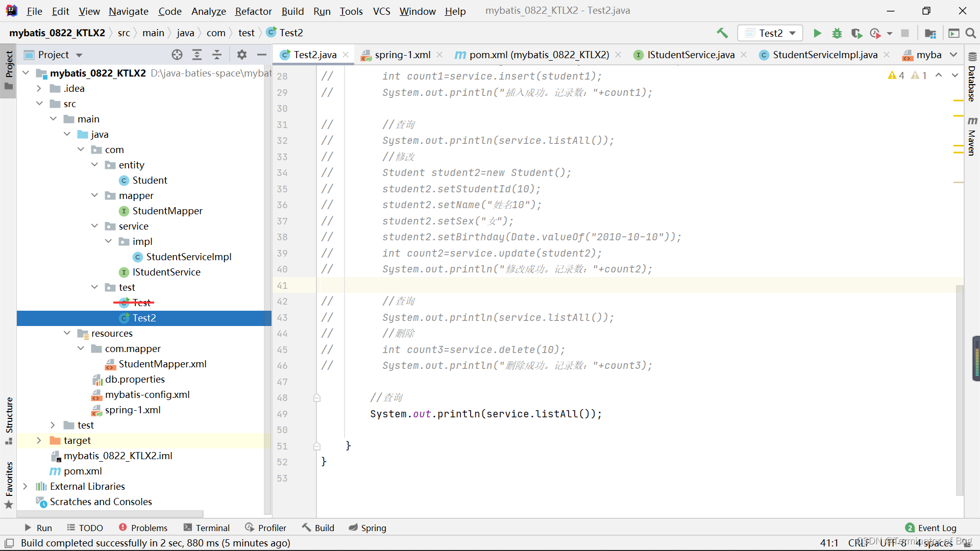Click the Project panel horizontal scrollbar

pos(111,513)
